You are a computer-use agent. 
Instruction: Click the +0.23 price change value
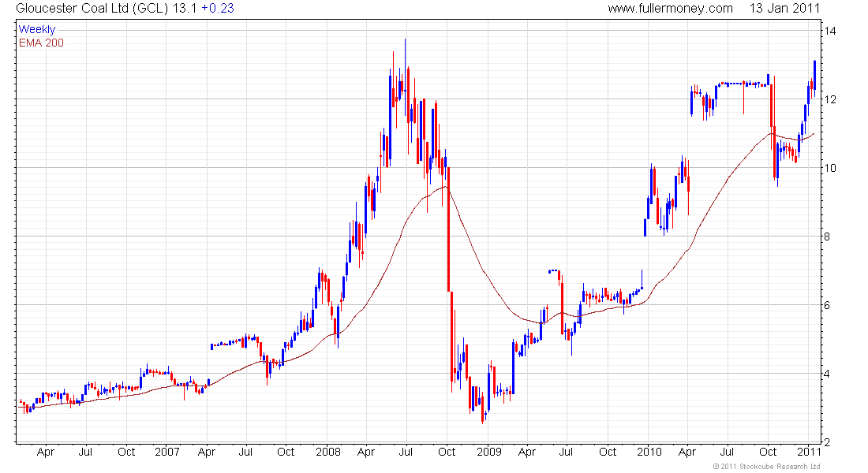pos(217,9)
